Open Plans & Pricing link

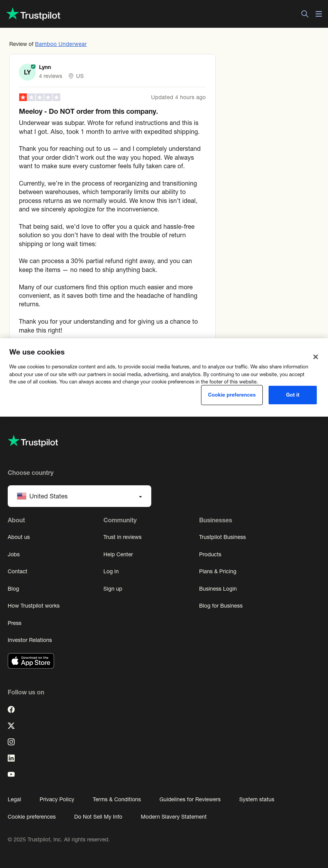(218, 571)
